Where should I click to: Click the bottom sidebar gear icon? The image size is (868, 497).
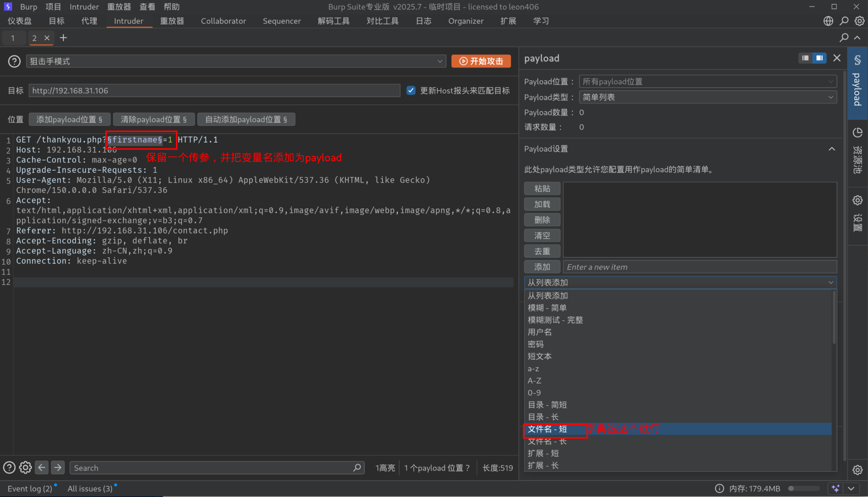coord(857,470)
